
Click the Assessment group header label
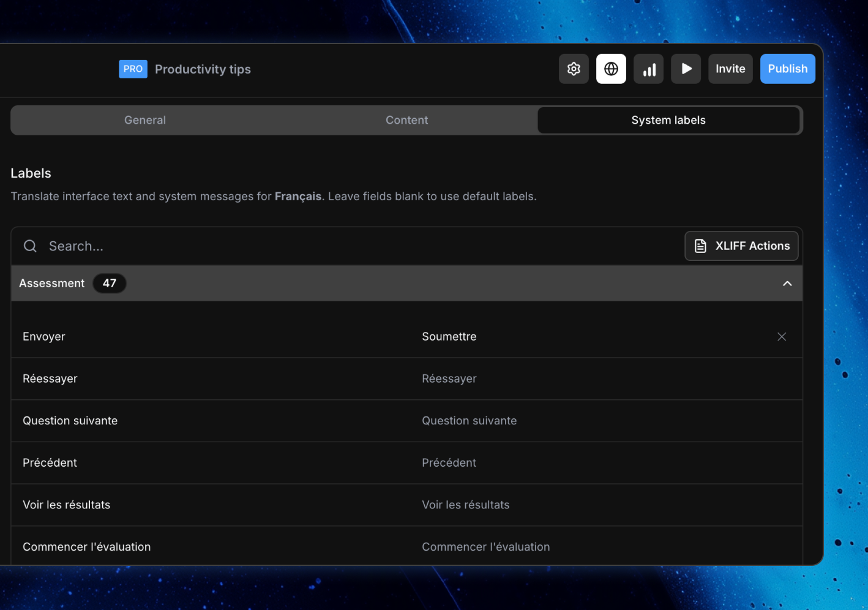pos(52,284)
